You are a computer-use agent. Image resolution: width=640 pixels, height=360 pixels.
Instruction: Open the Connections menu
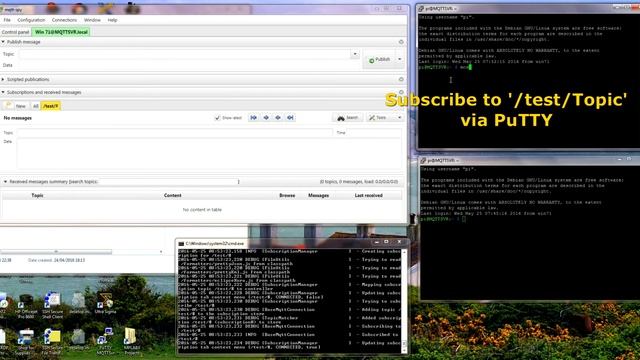pos(64,20)
